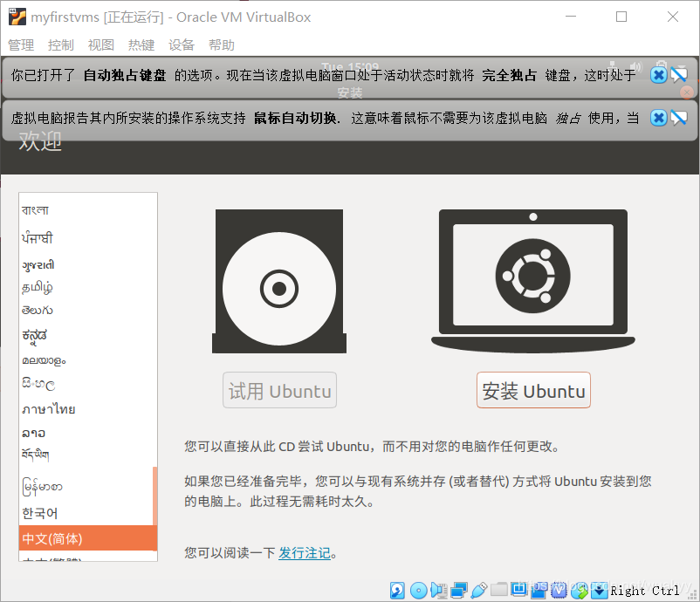The height and width of the screenshot is (602, 700).
Task: Click the display status icon
Action: (x=519, y=590)
